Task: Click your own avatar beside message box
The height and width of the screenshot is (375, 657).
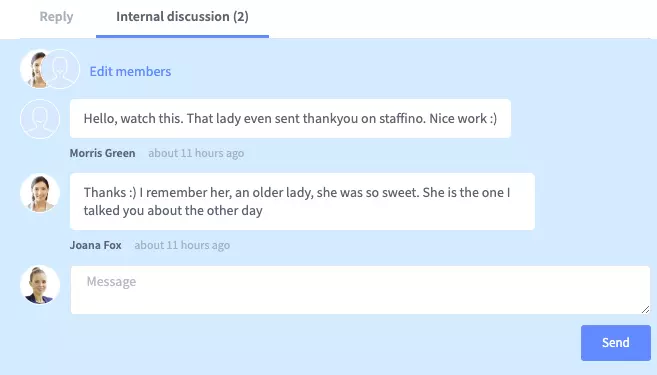Action: click(x=40, y=284)
